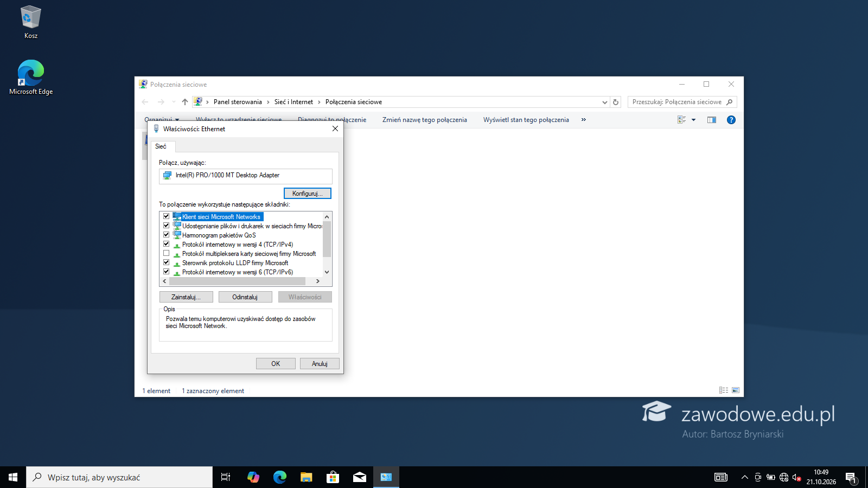Uncheck Udostępnianie plików i drukarek checkbox
Screen dimensions: 868x488
pos(167,226)
